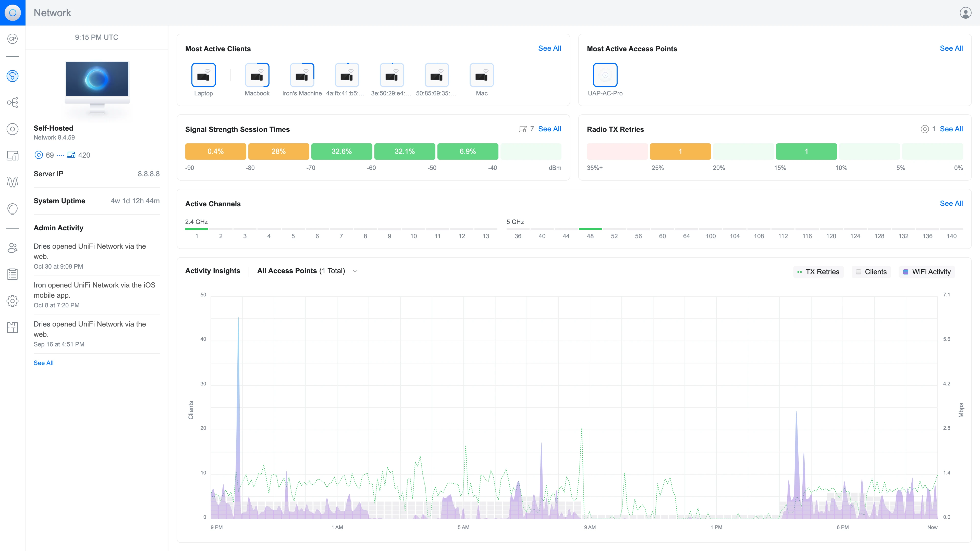Expand the All Access Points dropdown
Image resolution: width=980 pixels, height=551 pixels.
click(307, 271)
